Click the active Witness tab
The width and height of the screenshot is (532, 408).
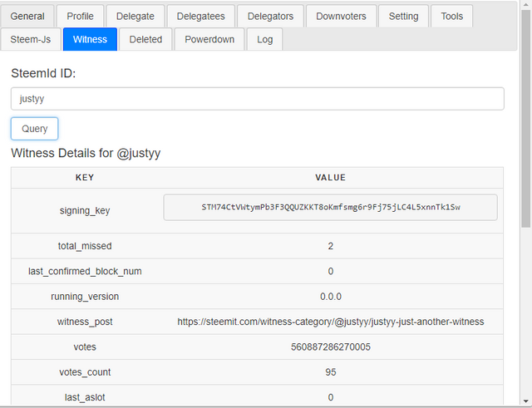pyautogui.click(x=90, y=39)
